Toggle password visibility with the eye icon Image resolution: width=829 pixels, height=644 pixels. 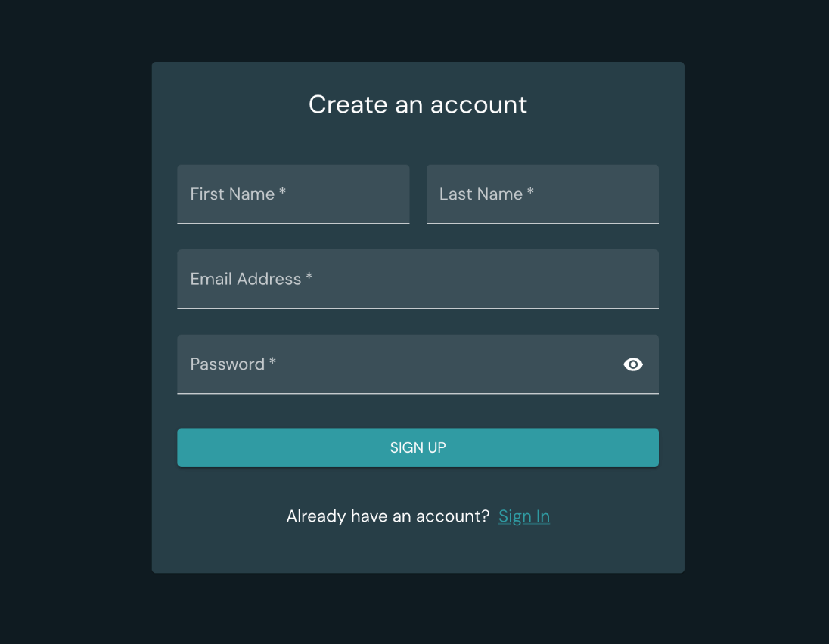click(x=633, y=364)
